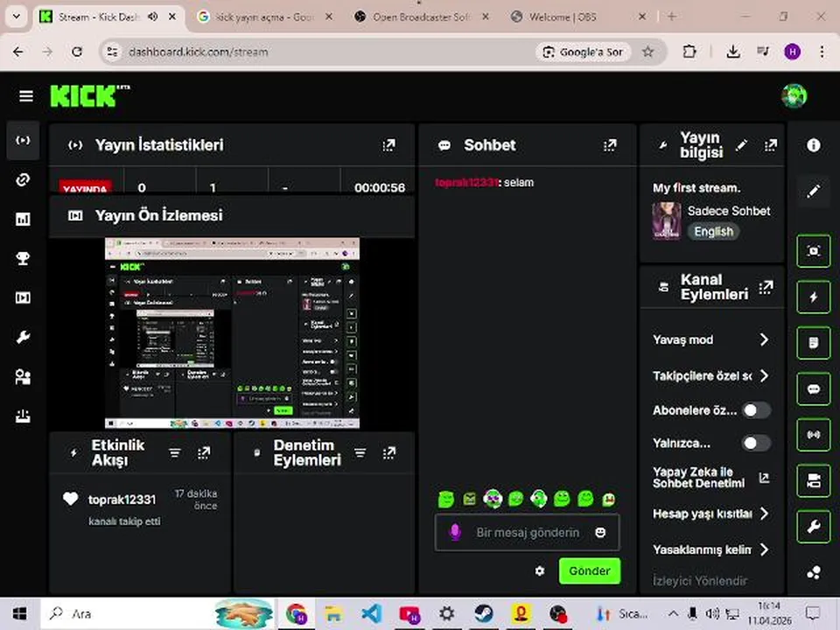Open the analytics chart sidebar icon
840x630 pixels.
click(23, 219)
